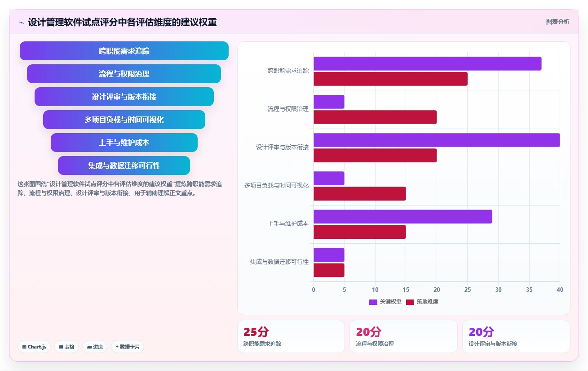Click the red bar for 设计评审与版本衔接
This screenshot has height=371, width=588.
[375, 156]
